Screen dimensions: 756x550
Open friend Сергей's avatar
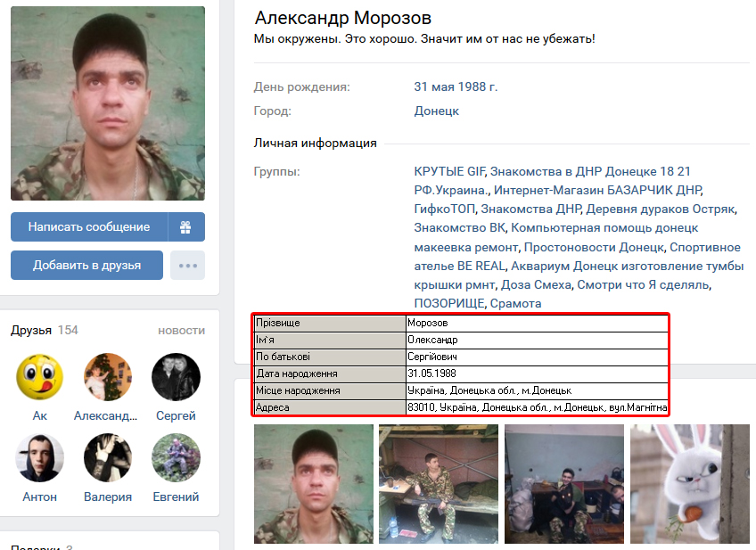(x=176, y=377)
